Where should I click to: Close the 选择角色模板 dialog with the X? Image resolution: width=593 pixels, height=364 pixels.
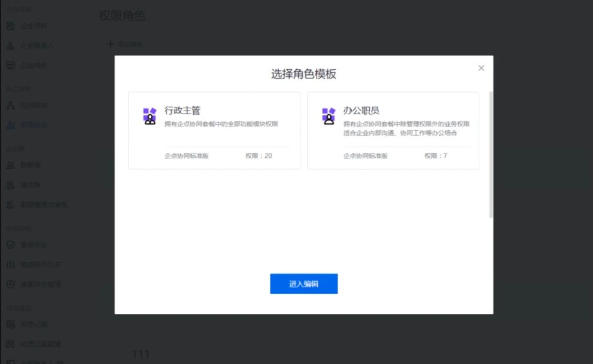481,68
